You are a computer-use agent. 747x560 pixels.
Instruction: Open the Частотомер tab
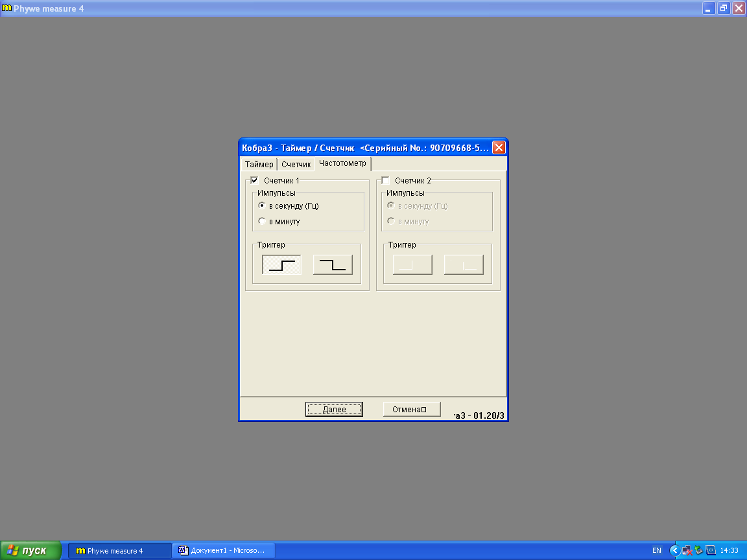coord(342,163)
